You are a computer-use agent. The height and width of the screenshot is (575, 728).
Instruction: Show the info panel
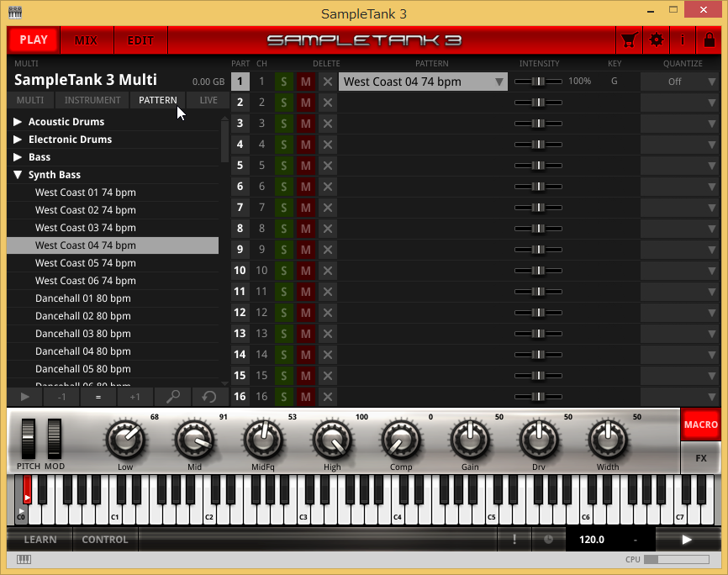[x=683, y=40]
